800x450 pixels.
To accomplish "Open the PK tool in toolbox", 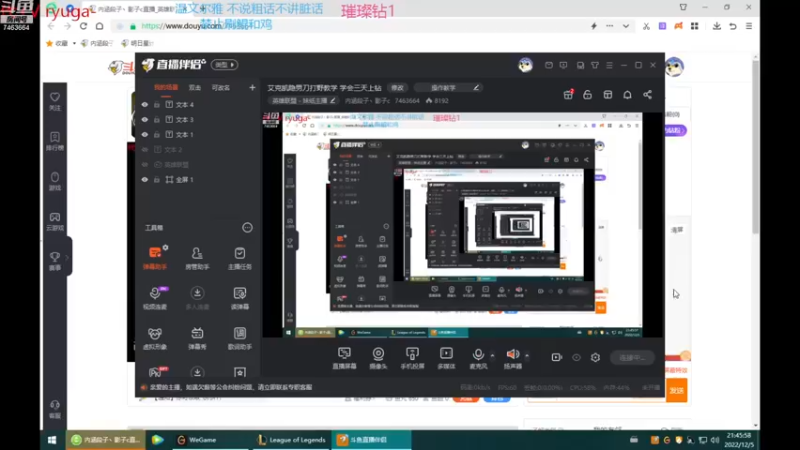I will [x=157, y=372].
